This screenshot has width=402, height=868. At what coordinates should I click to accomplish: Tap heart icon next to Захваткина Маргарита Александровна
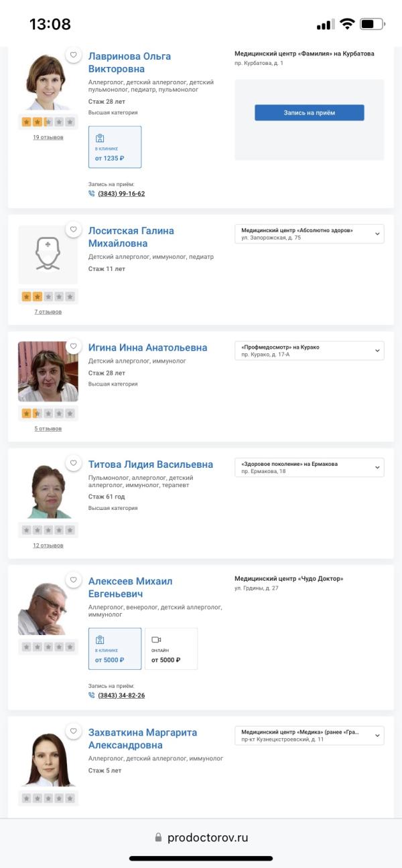(74, 731)
